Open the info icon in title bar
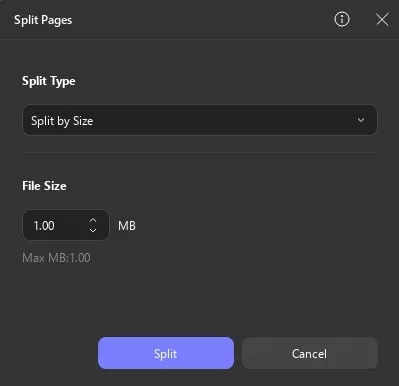Viewport: 399px width, 386px height. click(x=342, y=19)
